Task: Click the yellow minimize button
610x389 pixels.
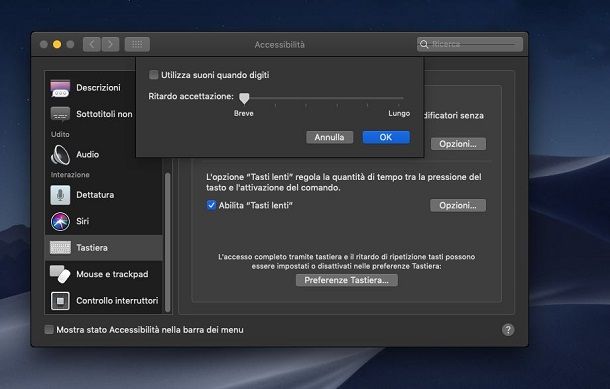Action: click(57, 44)
